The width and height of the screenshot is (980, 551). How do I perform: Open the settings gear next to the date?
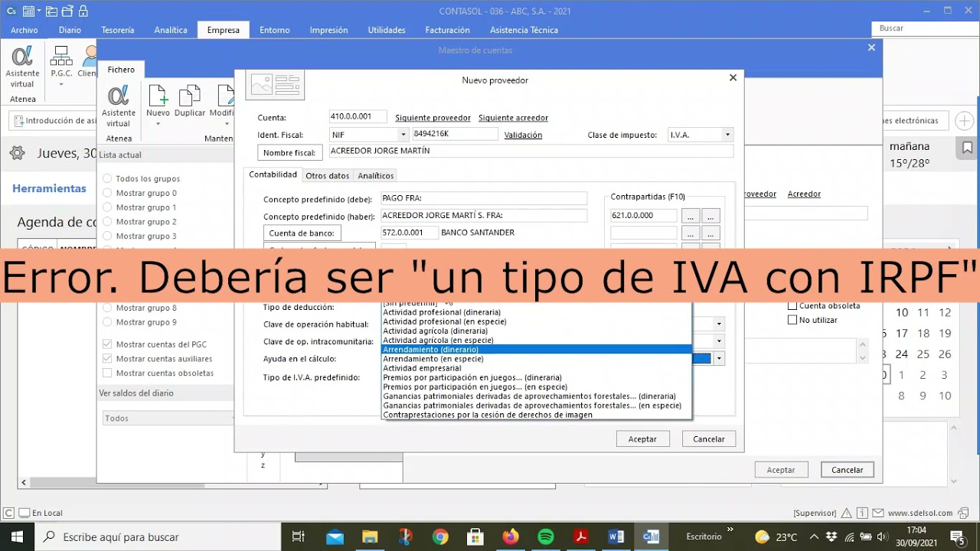pyautogui.click(x=17, y=153)
